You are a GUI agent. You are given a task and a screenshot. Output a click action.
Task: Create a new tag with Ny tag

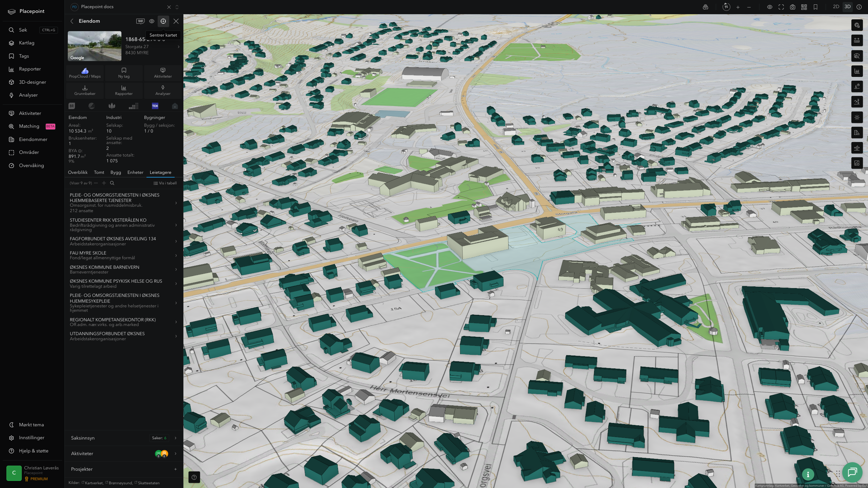point(124,73)
